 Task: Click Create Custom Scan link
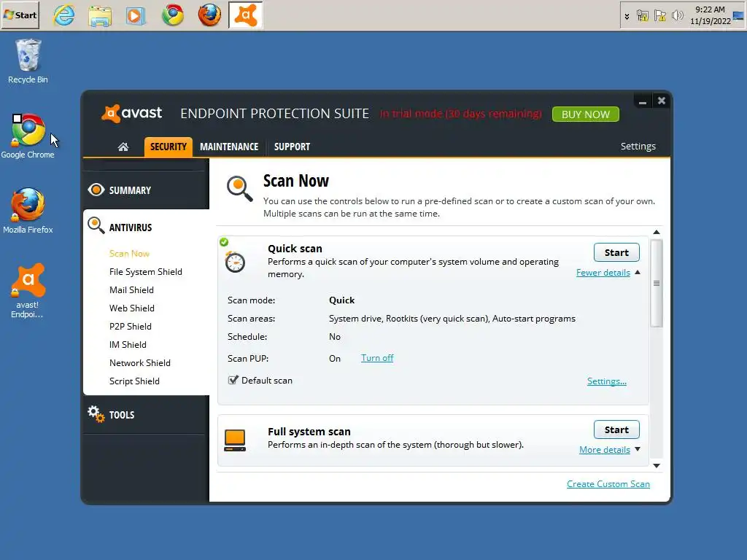608,484
